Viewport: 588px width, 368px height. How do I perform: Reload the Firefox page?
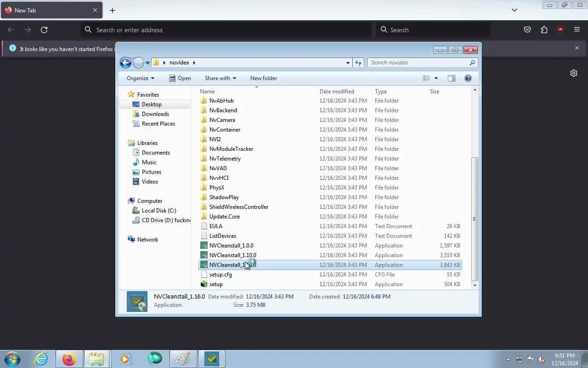[44, 29]
